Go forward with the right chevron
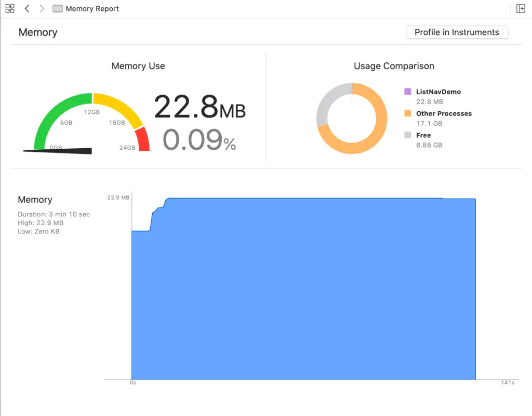Screen dimensions: 532x416 [x=42, y=8]
